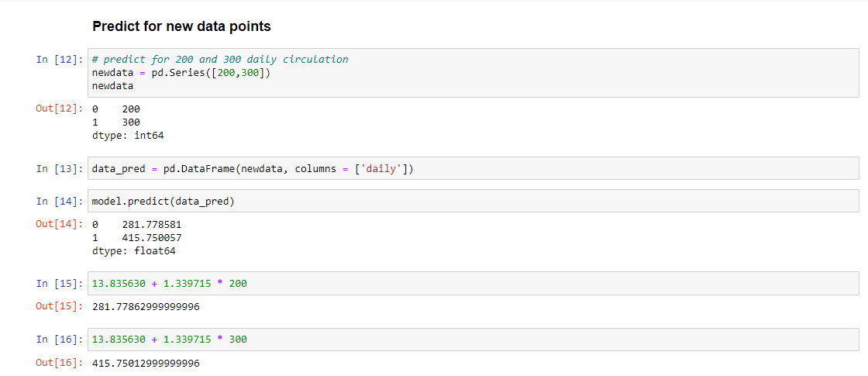The image size is (868, 376).
Task: Click inside code cell In [12]
Action: [x=474, y=73]
